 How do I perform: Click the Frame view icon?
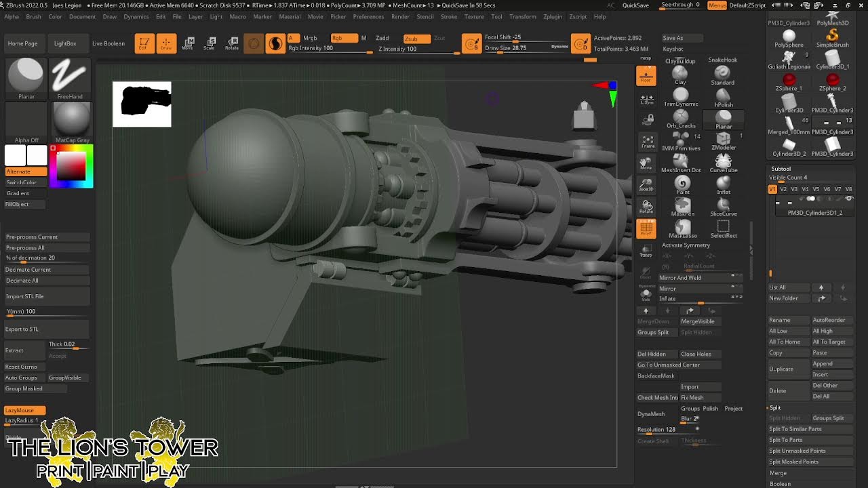point(648,142)
